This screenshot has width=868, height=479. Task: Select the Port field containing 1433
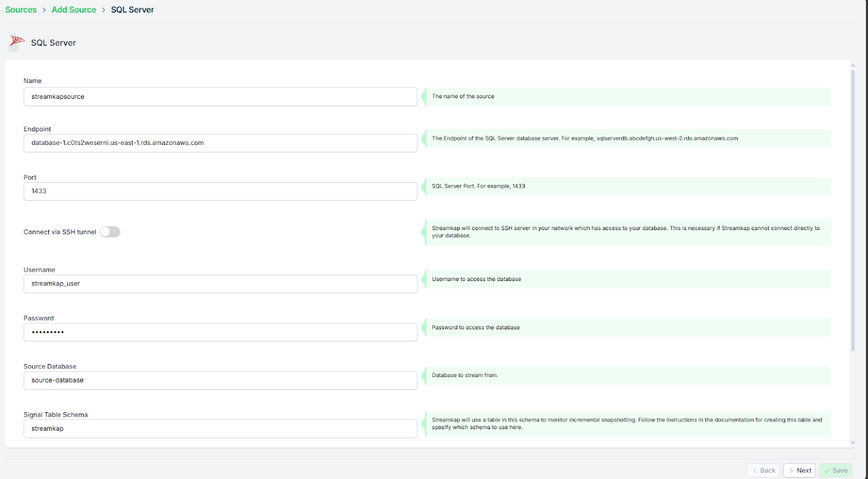click(220, 191)
